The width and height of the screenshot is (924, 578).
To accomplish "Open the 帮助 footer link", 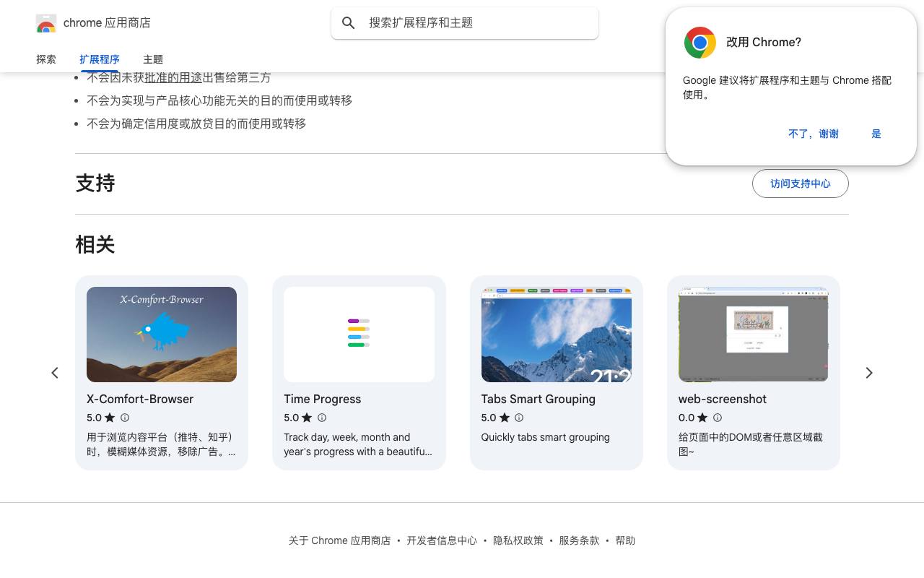I will (625, 540).
